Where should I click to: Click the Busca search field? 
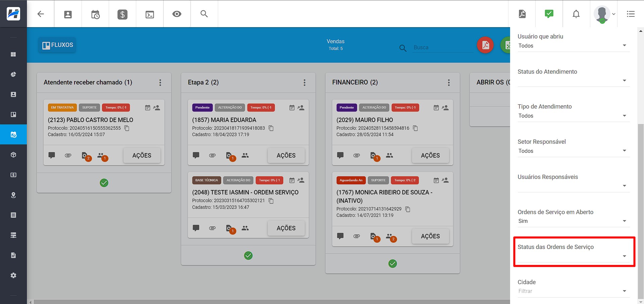point(443,48)
